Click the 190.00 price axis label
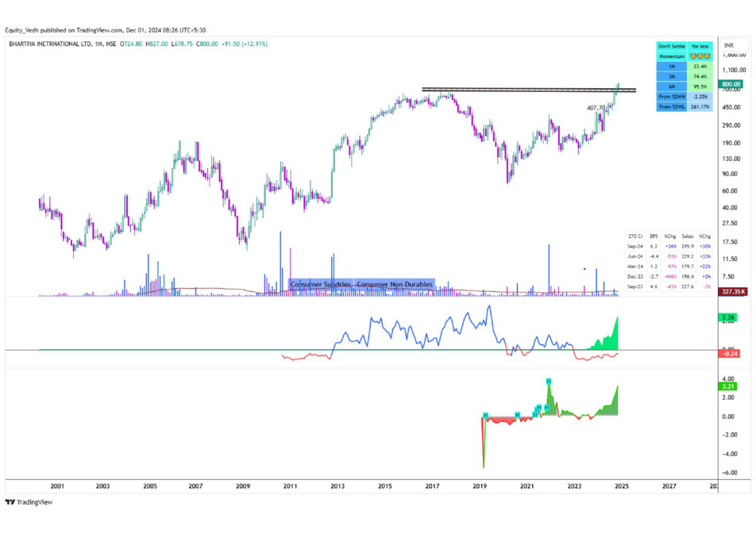 coord(731,143)
